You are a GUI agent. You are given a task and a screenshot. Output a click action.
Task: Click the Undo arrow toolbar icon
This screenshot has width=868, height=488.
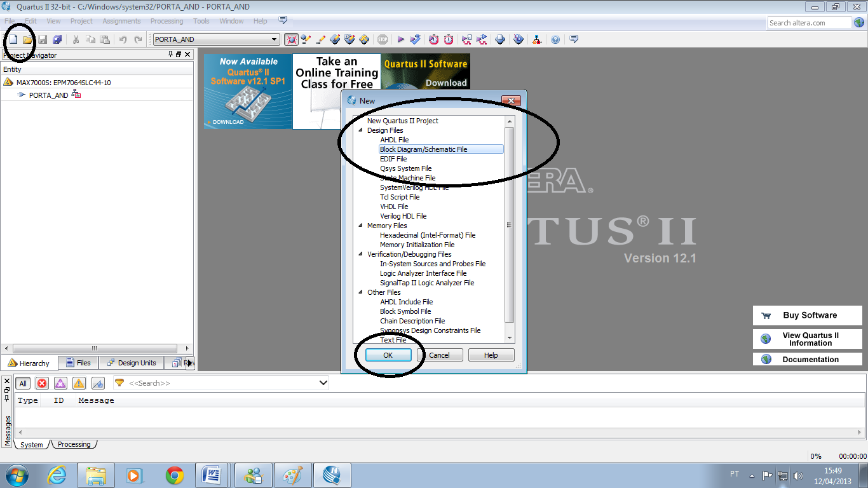pyautogui.click(x=123, y=39)
